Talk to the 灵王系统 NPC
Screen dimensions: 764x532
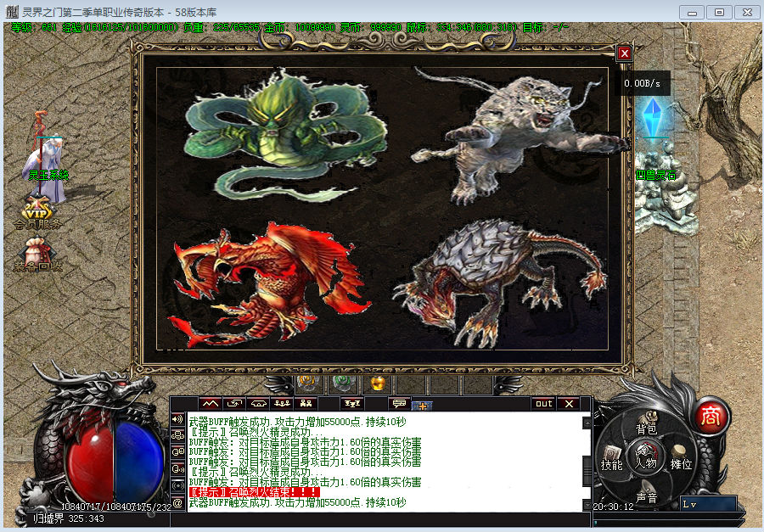47,159
